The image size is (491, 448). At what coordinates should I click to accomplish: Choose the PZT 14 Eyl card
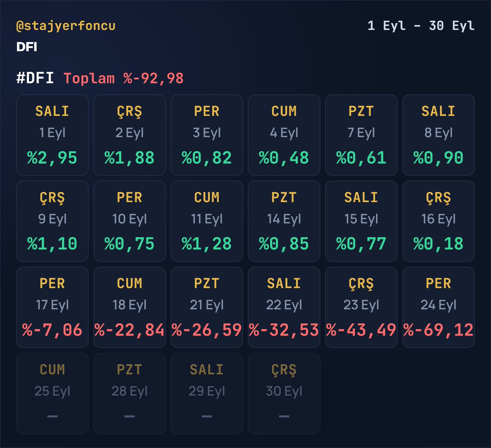(284, 221)
